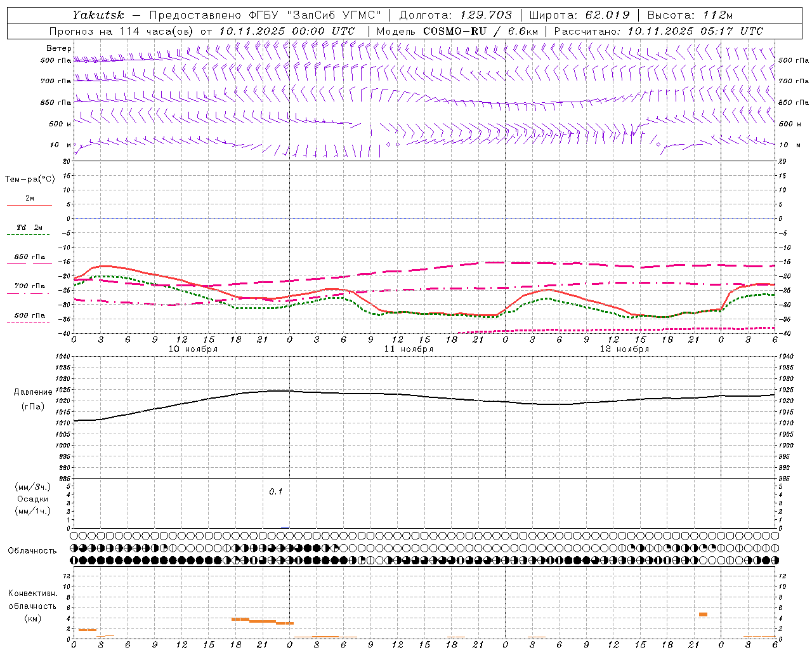The width and height of the screenshot is (812, 650).
Task: Click the Тем-ра(°C) temperature panel label
Action: click(x=30, y=179)
